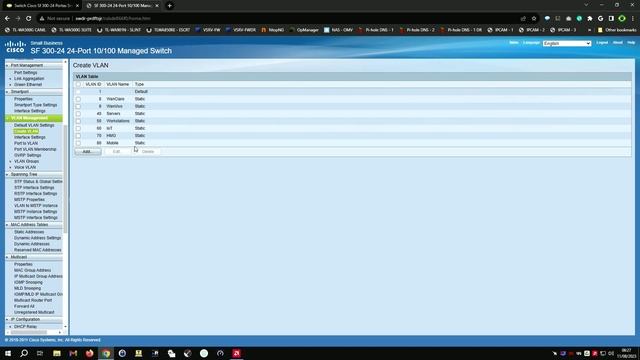
Task: Check the WanVivo VLAN row checkbox
Action: 78,106
